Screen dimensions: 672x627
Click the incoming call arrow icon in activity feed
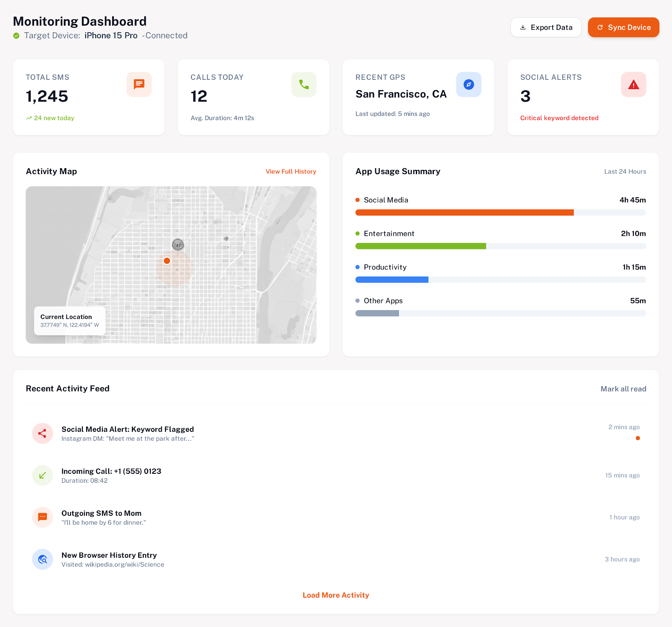point(42,475)
